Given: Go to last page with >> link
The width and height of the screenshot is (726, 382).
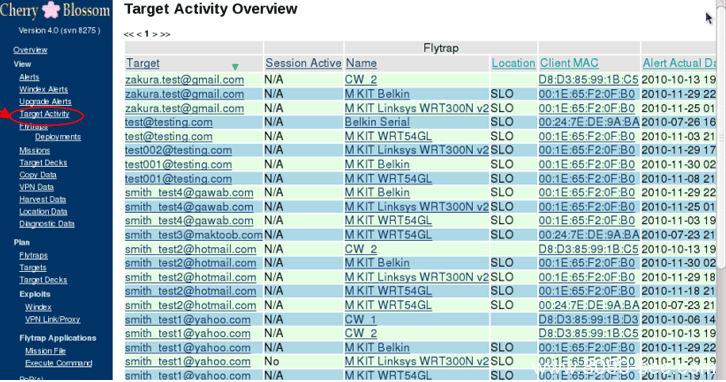Looking at the screenshot, I should [x=165, y=34].
